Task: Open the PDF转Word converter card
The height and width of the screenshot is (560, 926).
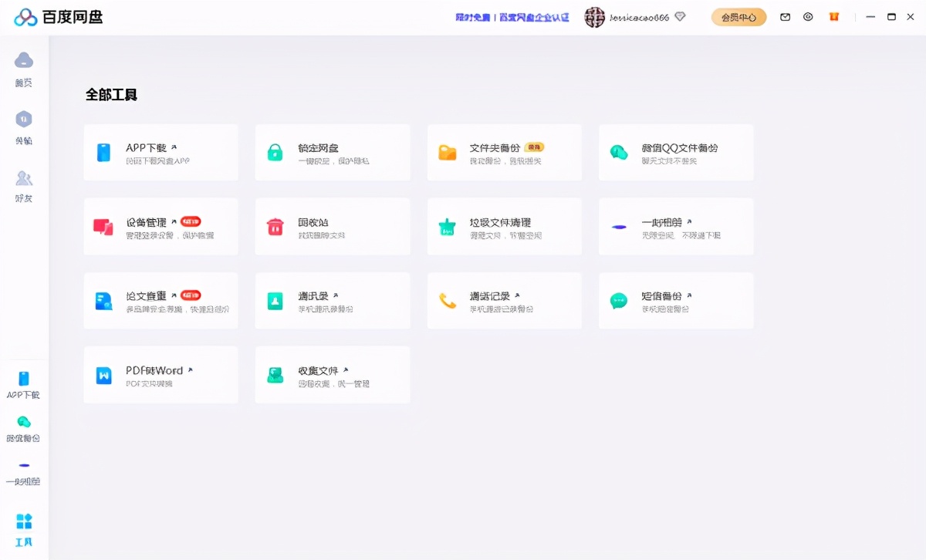Action: coord(161,375)
